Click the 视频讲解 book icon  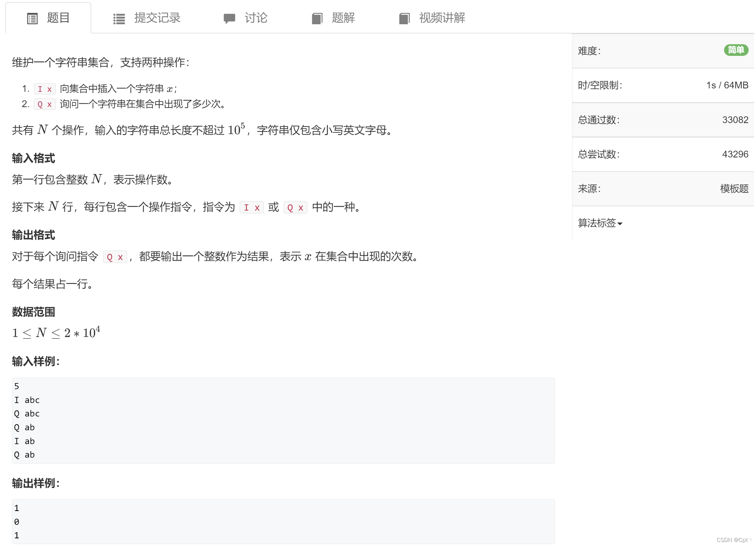coord(404,18)
